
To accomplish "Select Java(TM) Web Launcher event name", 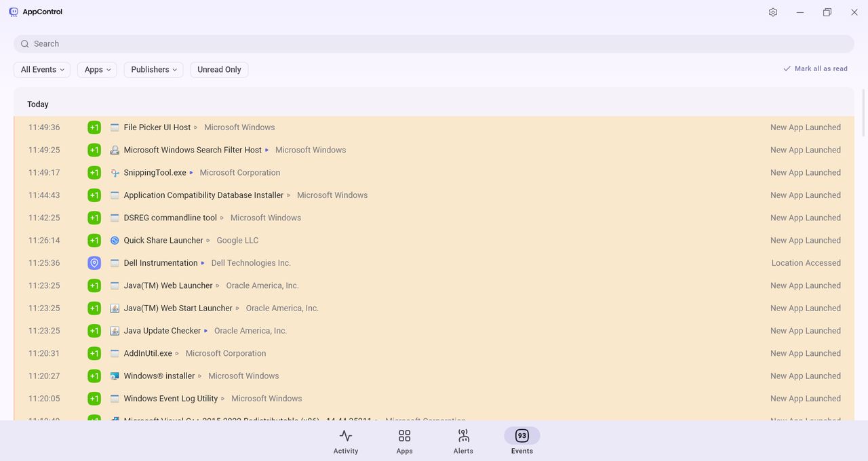I will (x=168, y=285).
